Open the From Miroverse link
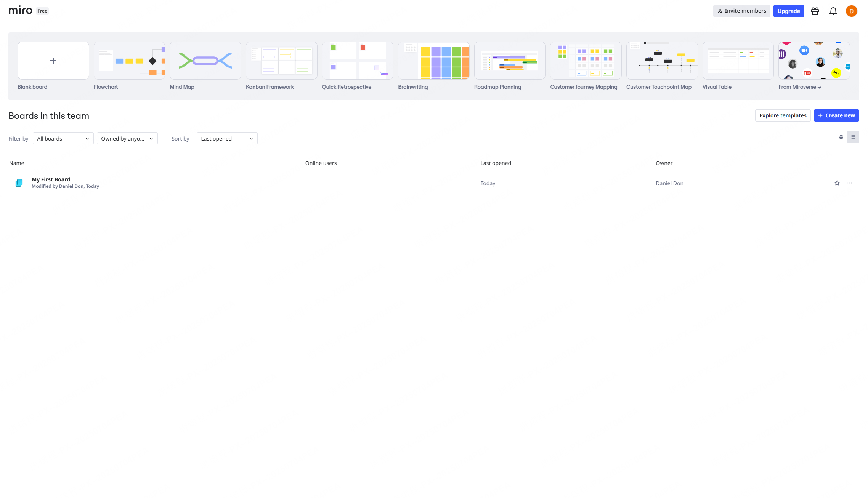868x498 pixels. point(799,87)
